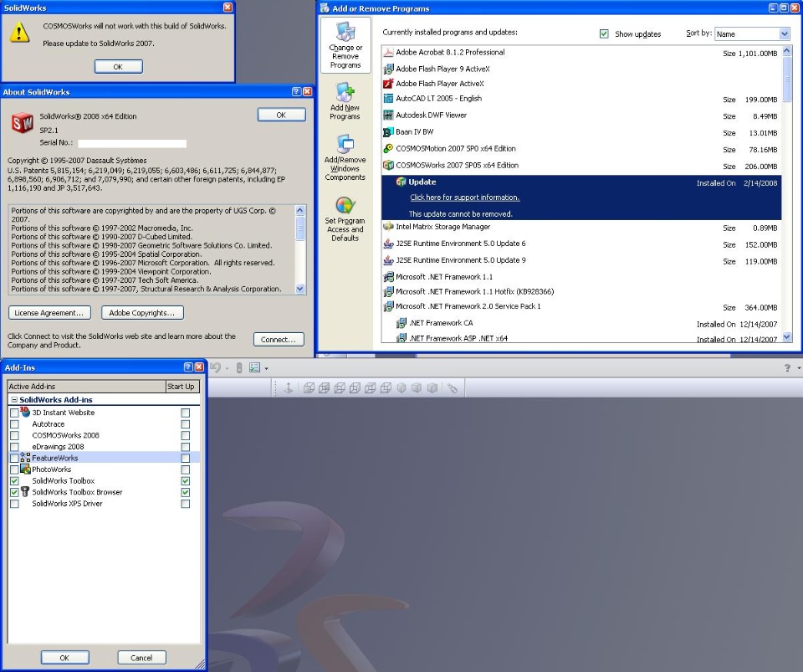Click the Baan IV BW program icon
Image resolution: width=803 pixels, height=672 pixels.
(x=388, y=132)
